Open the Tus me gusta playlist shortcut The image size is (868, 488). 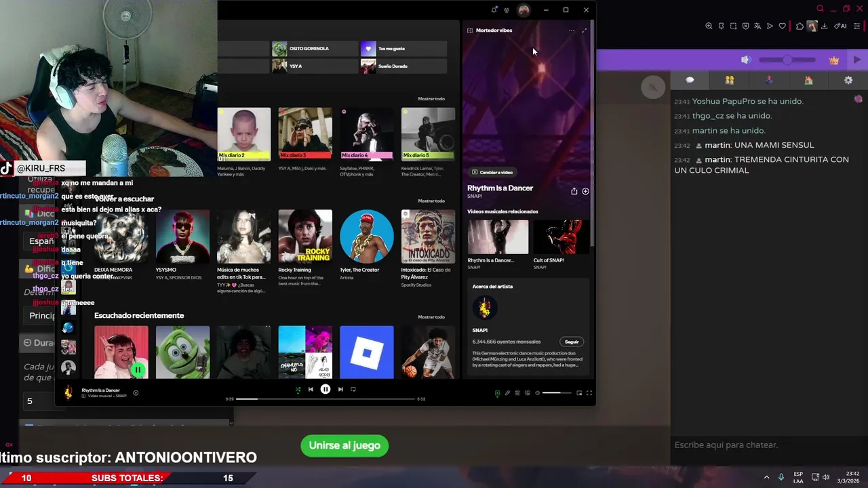403,49
